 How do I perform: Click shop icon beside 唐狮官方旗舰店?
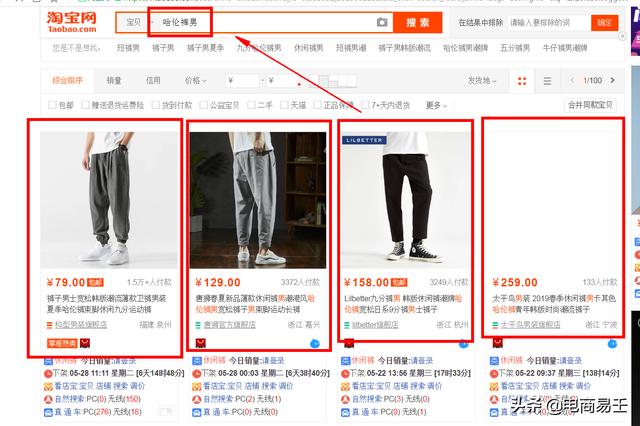pyautogui.click(x=198, y=325)
